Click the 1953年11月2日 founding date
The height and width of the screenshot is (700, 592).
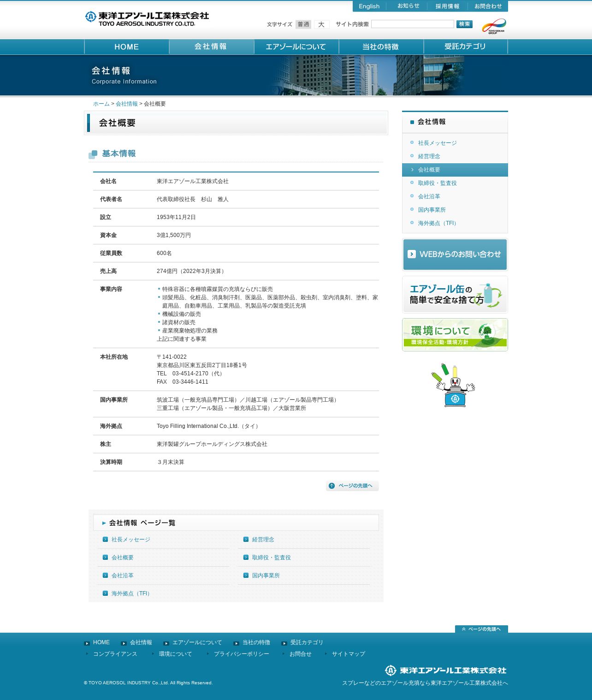point(176,217)
